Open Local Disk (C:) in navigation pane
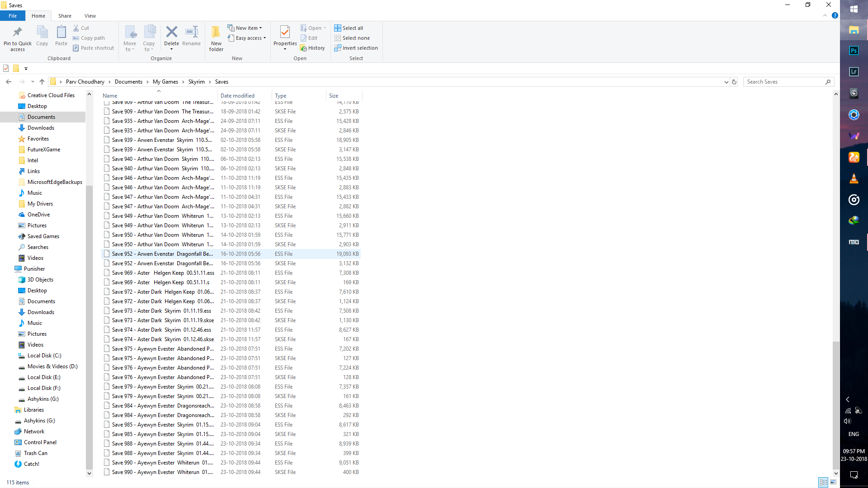This screenshot has height=488, width=868. click(44, 356)
